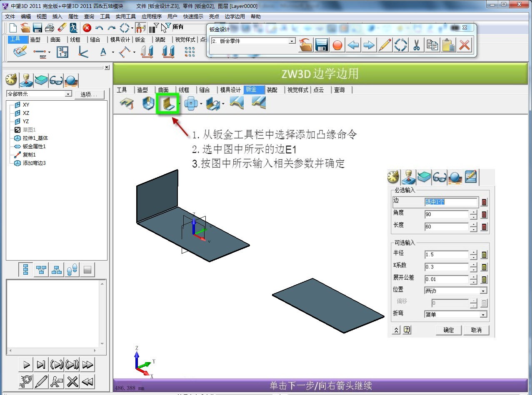Switch panel view with the layers tab icon
This screenshot has height=395, width=532.
pyautogui.click(x=41, y=80)
